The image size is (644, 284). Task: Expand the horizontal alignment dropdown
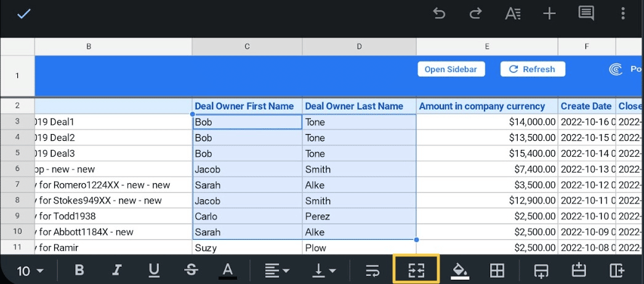point(277,270)
